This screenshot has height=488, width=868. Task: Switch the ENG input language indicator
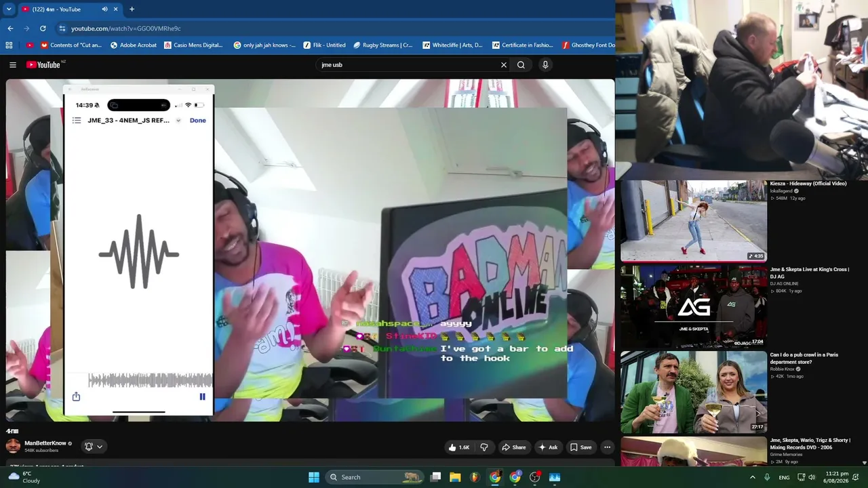pos(784,477)
